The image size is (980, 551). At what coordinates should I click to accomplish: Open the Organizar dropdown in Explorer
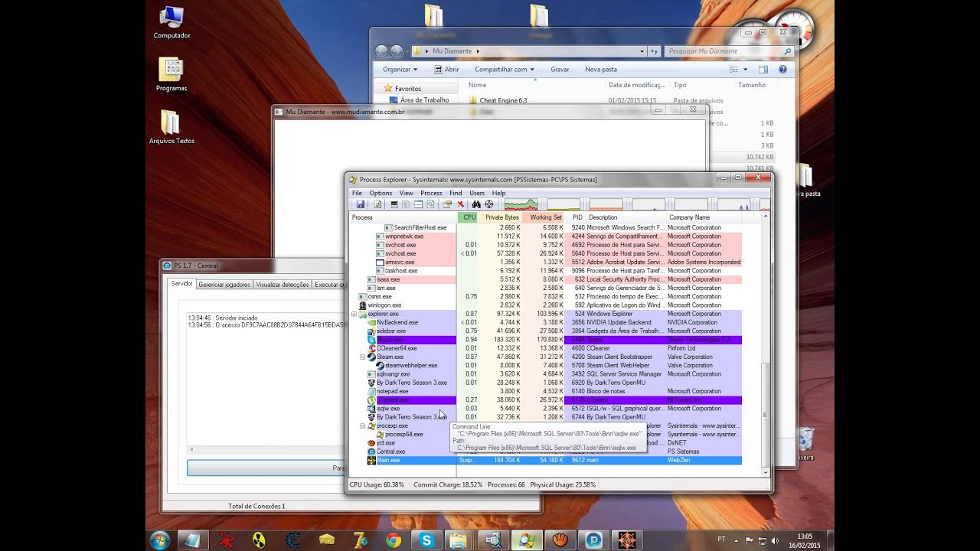pyautogui.click(x=400, y=69)
